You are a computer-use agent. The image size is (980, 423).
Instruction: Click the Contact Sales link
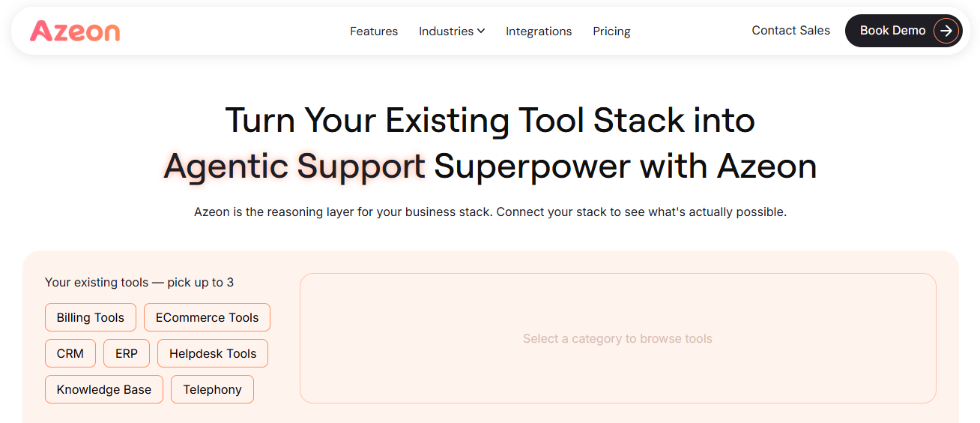tap(790, 31)
